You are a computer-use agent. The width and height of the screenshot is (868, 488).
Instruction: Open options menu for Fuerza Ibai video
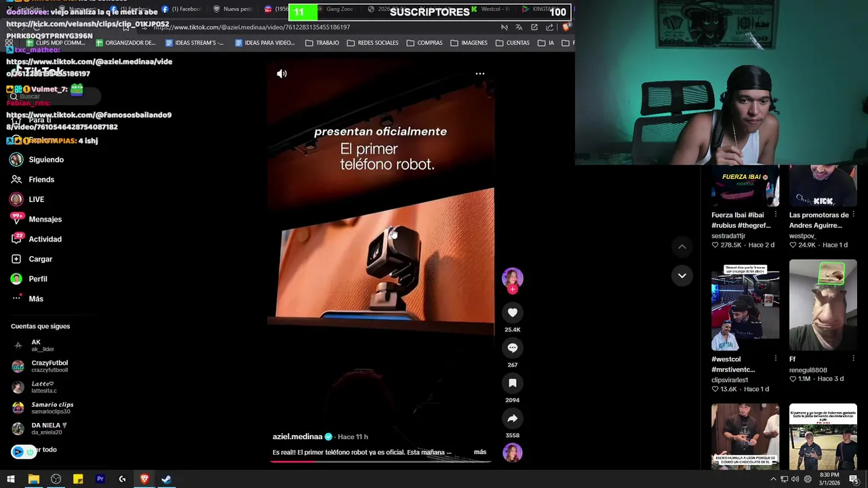click(x=776, y=215)
